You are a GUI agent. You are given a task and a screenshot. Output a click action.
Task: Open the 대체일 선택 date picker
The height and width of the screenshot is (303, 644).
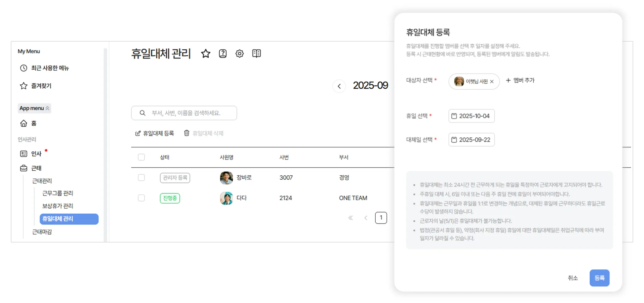pos(471,139)
